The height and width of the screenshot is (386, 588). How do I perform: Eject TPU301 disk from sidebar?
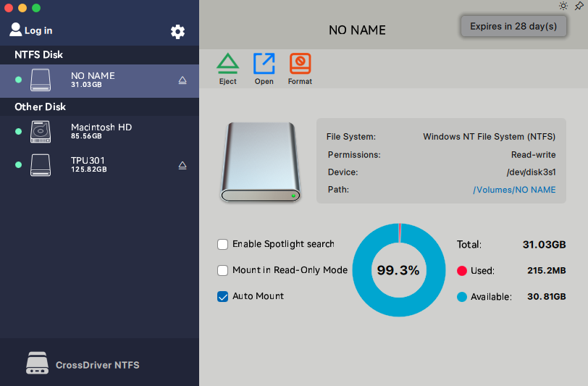[182, 165]
